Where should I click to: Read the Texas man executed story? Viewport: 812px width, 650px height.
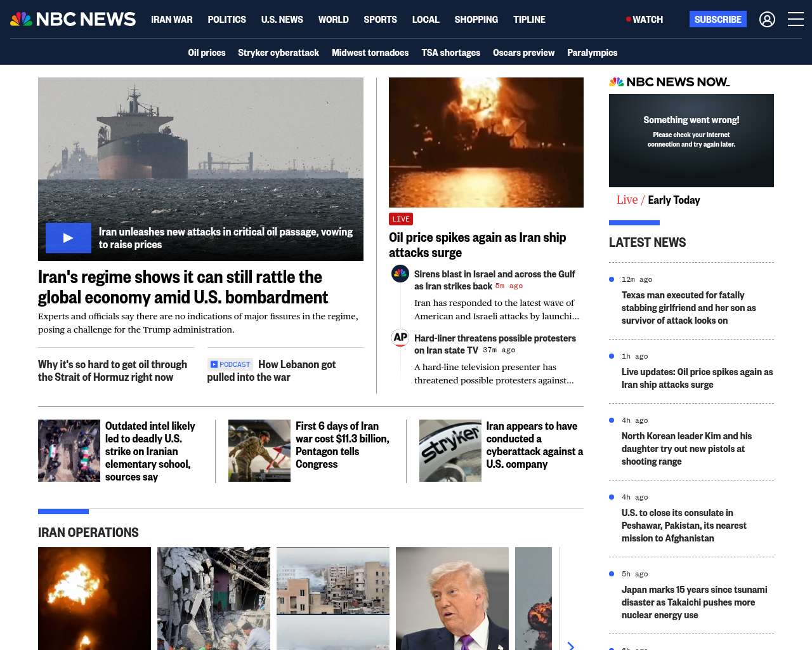688,308
